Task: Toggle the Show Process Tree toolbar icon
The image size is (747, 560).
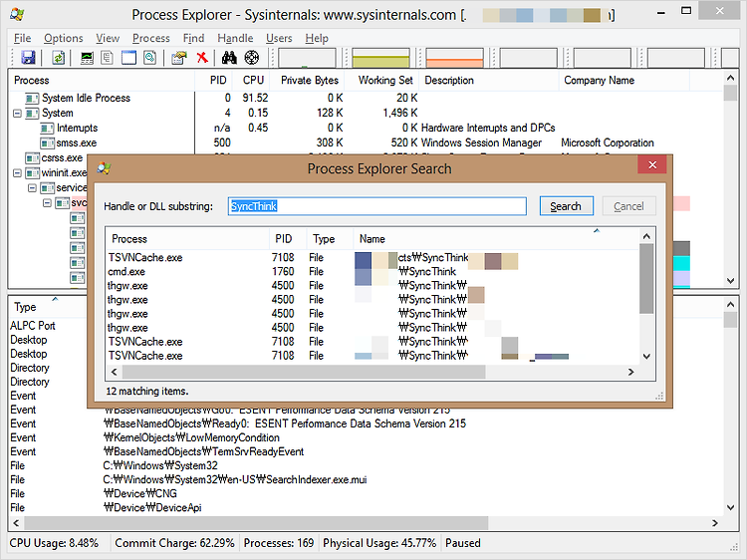Action: (x=108, y=58)
